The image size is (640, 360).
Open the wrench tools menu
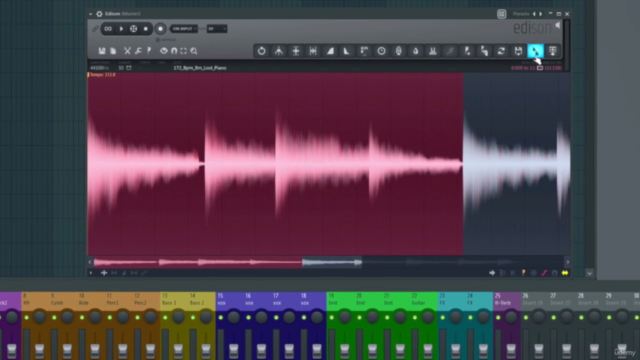tap(138, 51)
